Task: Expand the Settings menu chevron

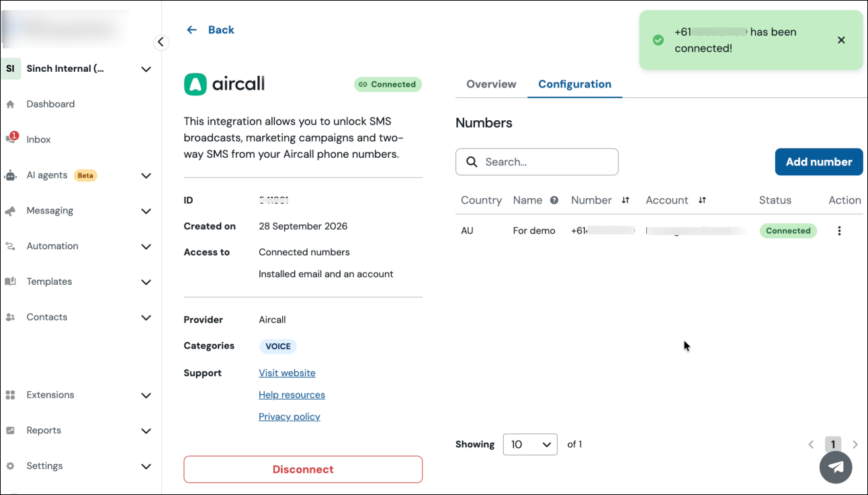Action: pyautogui.click(x=146, y=466)
